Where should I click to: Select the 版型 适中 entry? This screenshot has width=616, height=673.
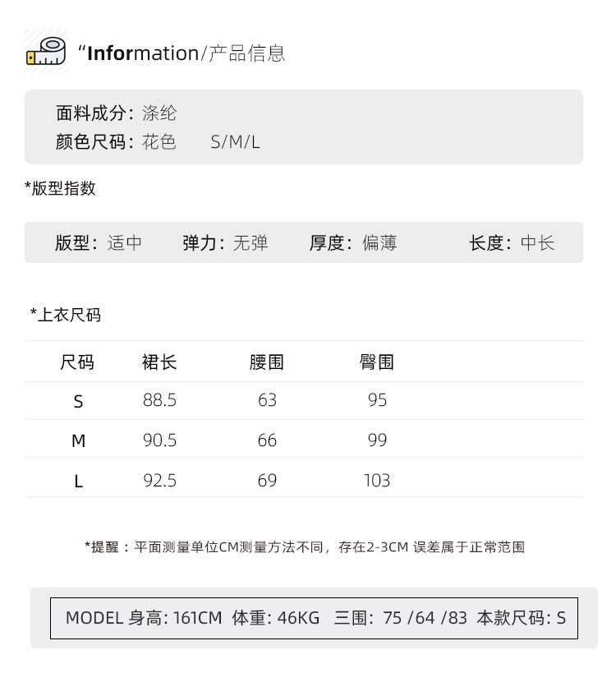99,242
